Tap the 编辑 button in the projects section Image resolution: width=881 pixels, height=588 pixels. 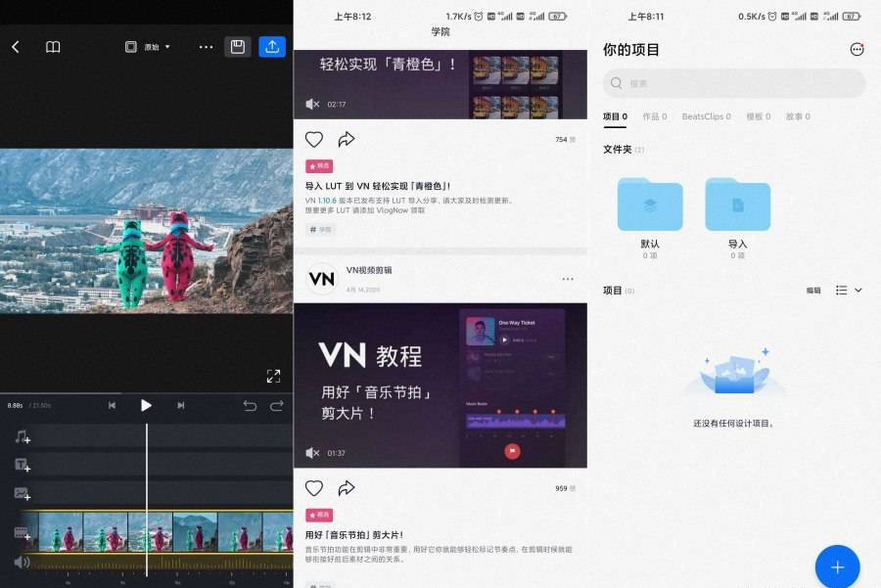(813, 291)
